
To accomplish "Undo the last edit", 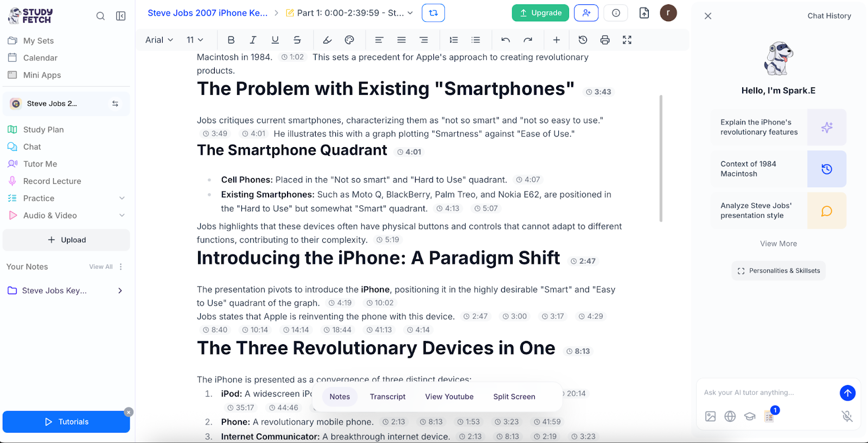I will click(506, 40).
